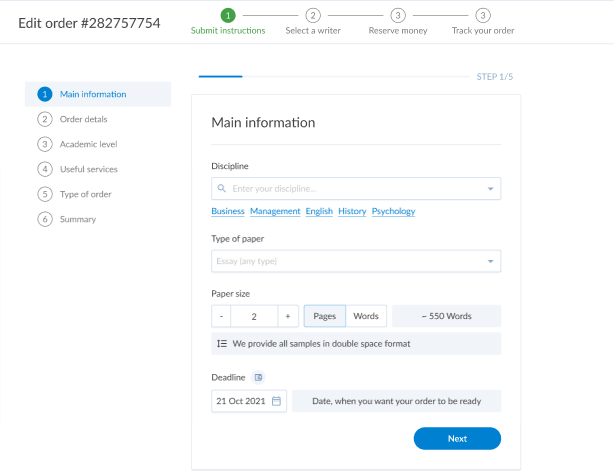Image resolution: width=614 pixels, height=475 pixels.
Task: Jump to Summary step in sidebar
Action: point(78,219)
